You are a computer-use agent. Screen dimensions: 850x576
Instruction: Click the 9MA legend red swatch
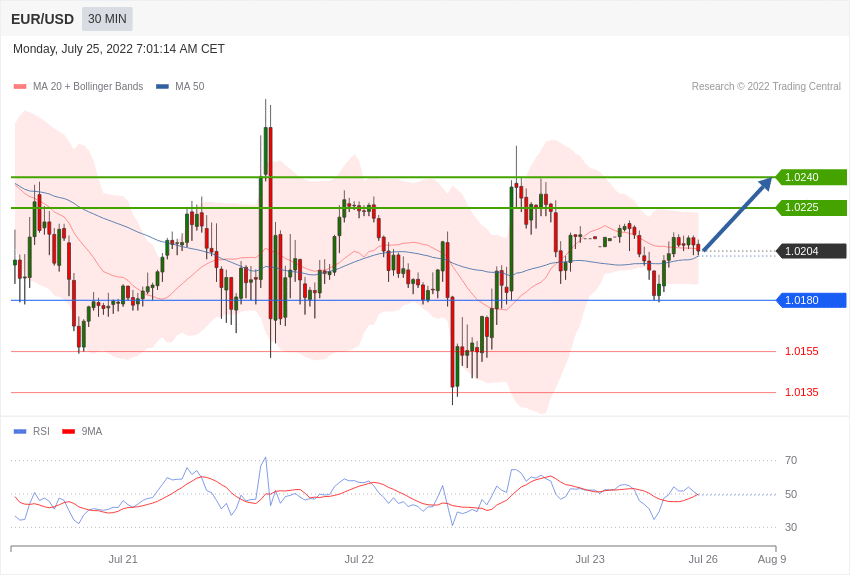[x=69, y=432]
